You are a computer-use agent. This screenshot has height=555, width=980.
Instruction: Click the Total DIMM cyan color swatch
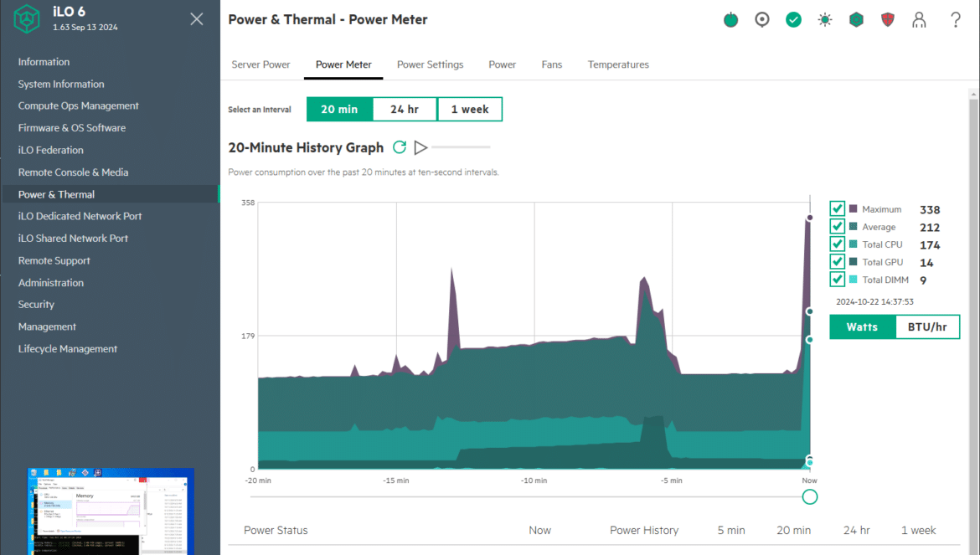[854, 279]
